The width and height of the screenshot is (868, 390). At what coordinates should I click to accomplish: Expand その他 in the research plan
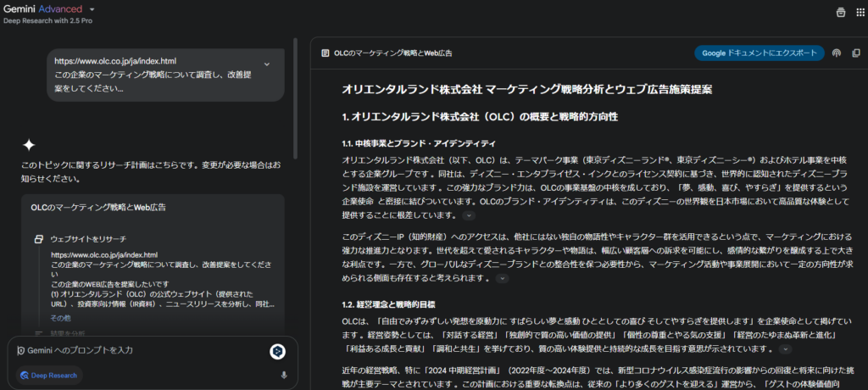[60, 317]
